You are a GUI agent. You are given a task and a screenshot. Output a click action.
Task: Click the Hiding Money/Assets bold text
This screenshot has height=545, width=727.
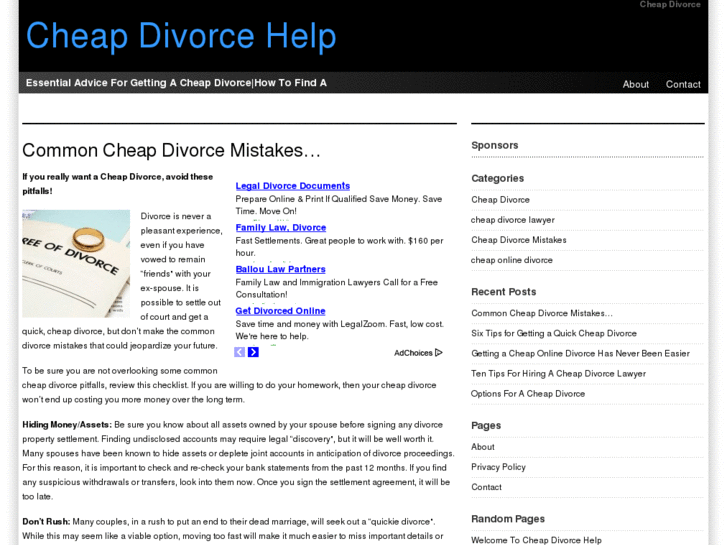pos(67,424)
